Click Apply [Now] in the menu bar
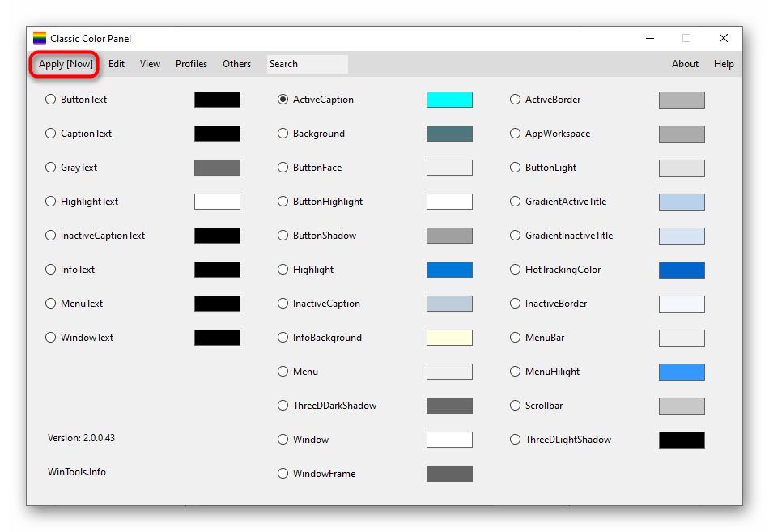Screen dimensions: 769x532 pos(66,64)
